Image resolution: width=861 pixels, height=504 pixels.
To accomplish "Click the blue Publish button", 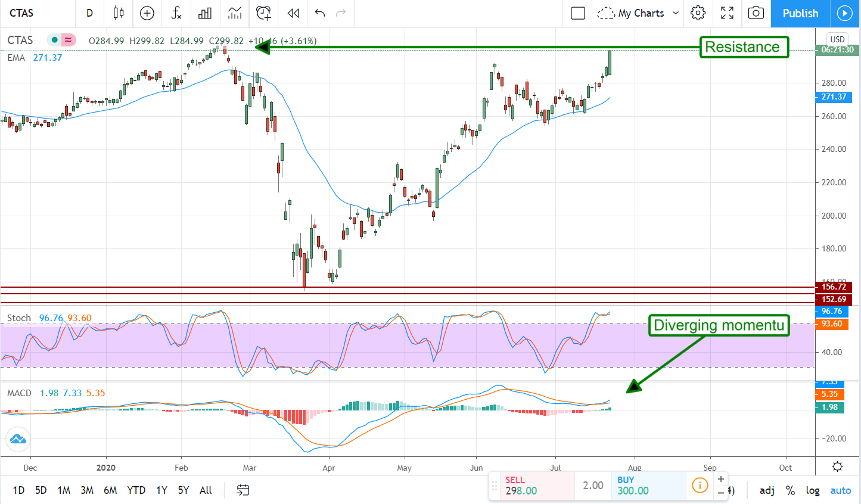I will coord(800,13).
